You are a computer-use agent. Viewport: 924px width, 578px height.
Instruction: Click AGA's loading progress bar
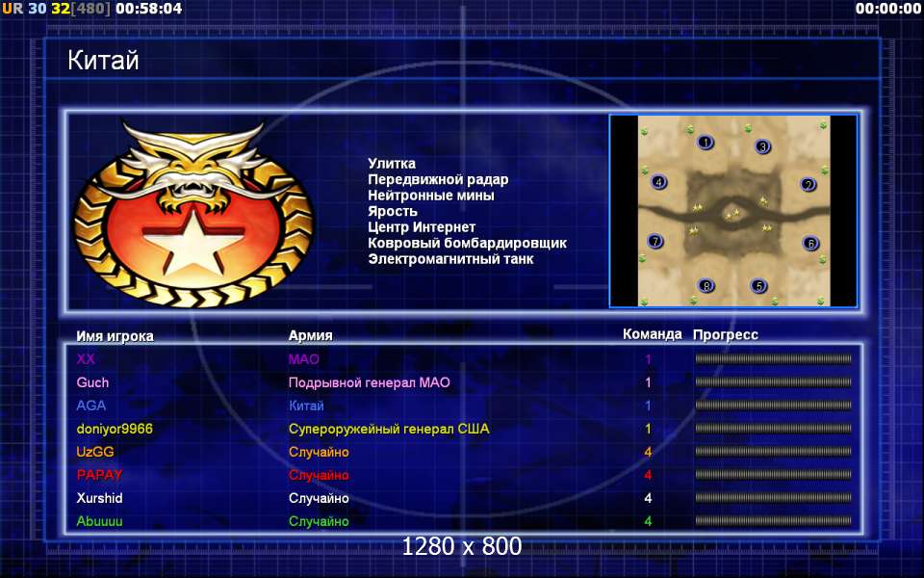pyautogui.click(x=773, y=406)
